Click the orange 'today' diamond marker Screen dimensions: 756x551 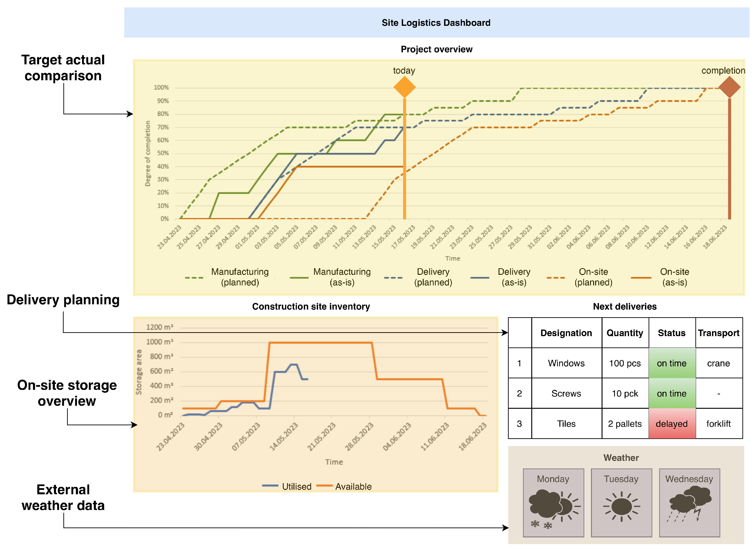tap(404, 87)
